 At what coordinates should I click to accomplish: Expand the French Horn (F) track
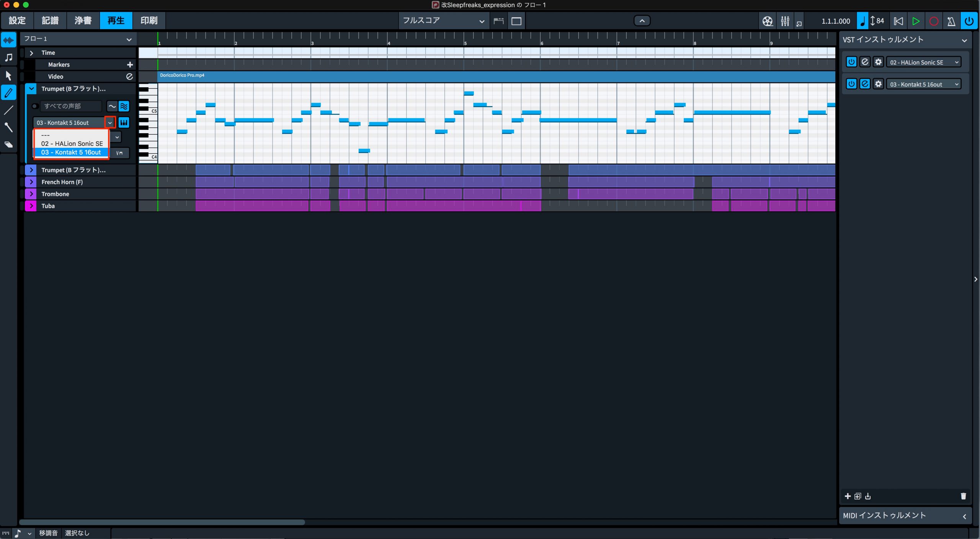31,182
